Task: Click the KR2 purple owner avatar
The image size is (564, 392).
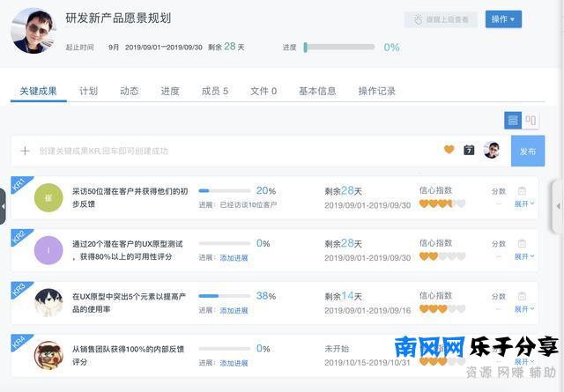Action: click(48, 250)
